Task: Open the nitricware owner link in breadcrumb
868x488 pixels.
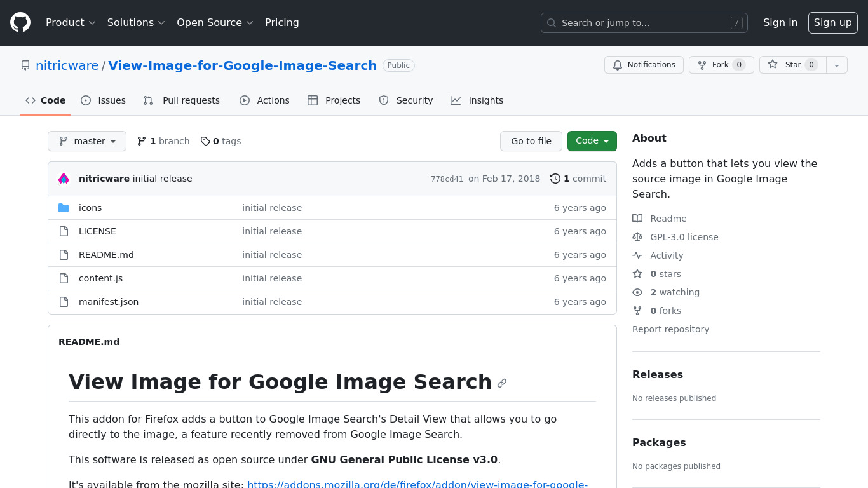Action: [x=67, y=65]
